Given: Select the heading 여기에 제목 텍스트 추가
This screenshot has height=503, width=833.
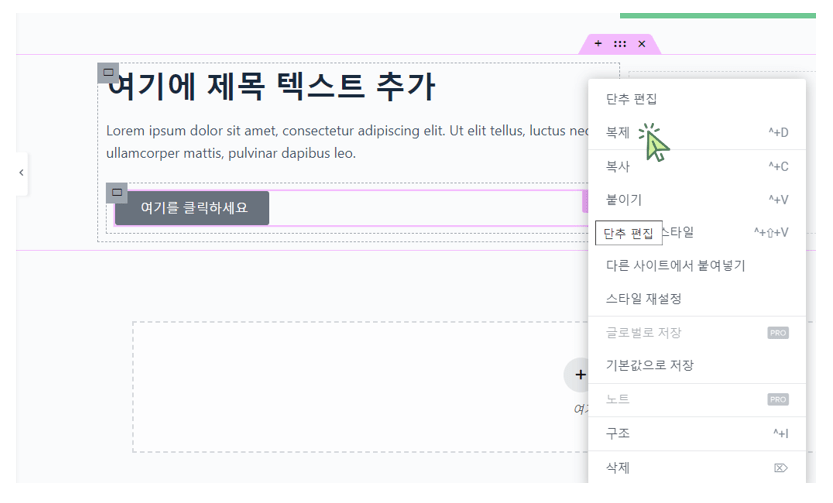Looking at the screenshot, I should [271, 87].
